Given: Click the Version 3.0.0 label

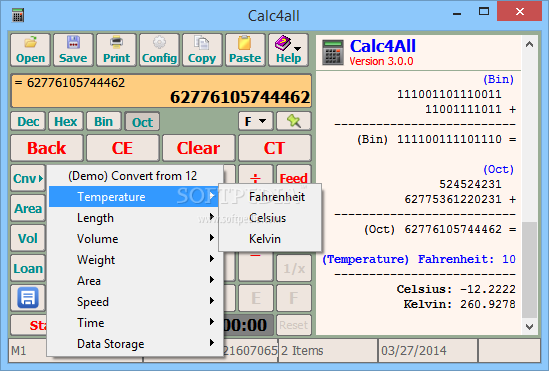Looking at the screenshot, I should 381,61.
